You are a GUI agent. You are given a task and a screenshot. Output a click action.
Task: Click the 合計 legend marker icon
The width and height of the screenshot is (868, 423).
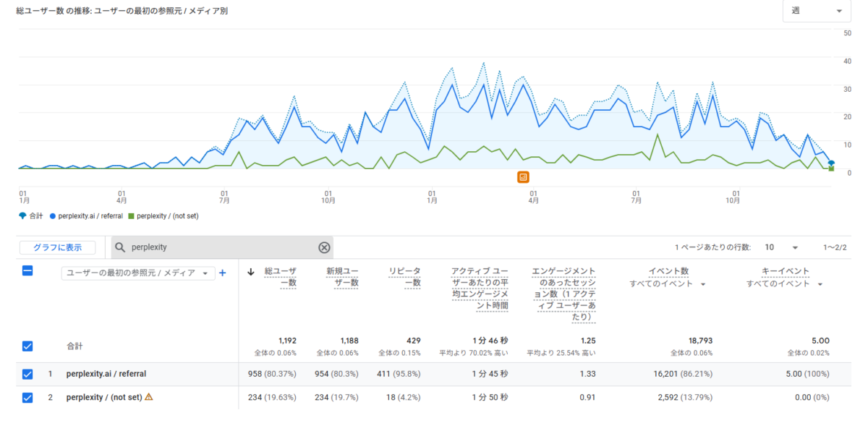(22, 215)
